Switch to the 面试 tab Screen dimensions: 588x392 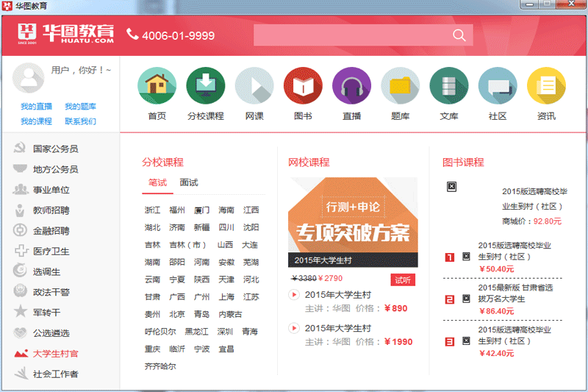click(x=189, y=182)
